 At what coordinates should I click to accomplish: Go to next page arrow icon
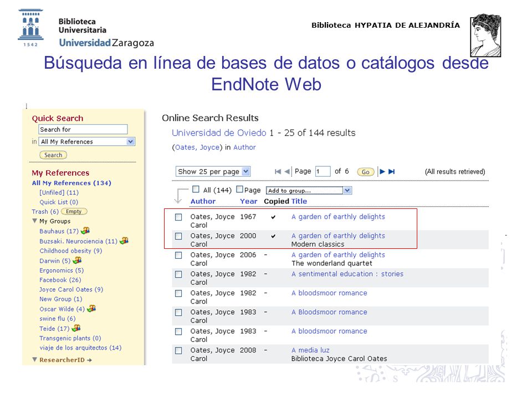click(382, 172)
